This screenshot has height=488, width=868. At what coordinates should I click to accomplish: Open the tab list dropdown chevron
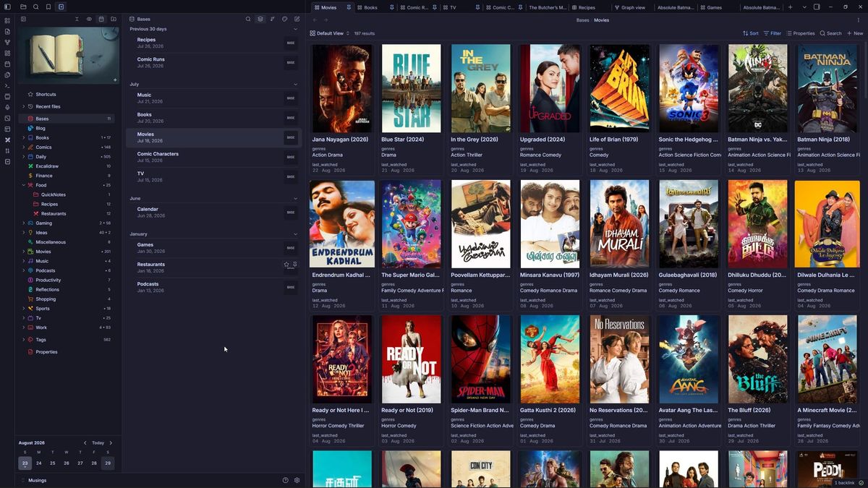(804, 7)
